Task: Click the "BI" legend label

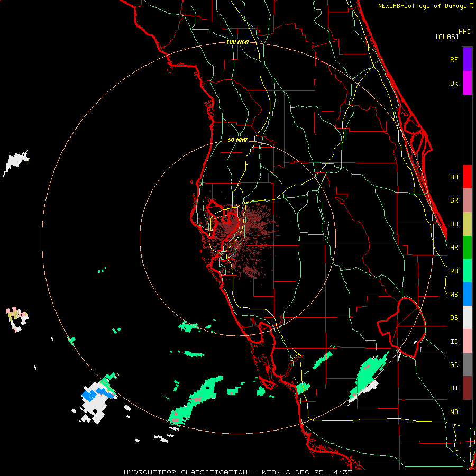Action: click(454, 388)
